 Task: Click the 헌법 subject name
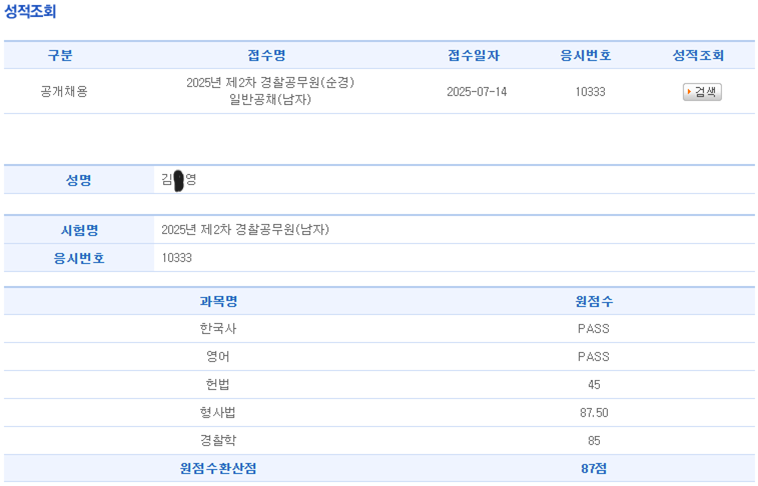tap(218, 385)
